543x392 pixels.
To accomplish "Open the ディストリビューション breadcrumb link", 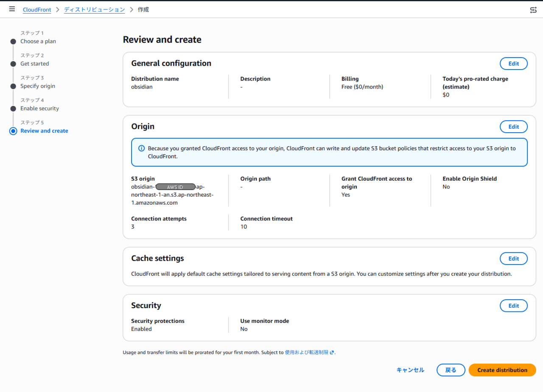I will 94,9.
